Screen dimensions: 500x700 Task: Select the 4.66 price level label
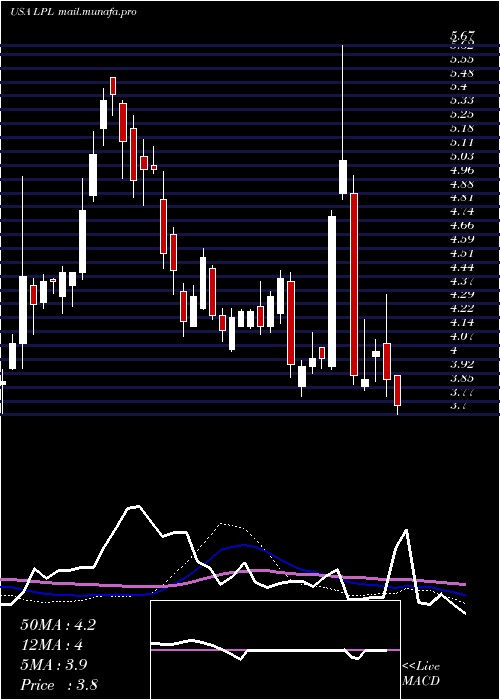pyautogui.click(x=462, y=225)
